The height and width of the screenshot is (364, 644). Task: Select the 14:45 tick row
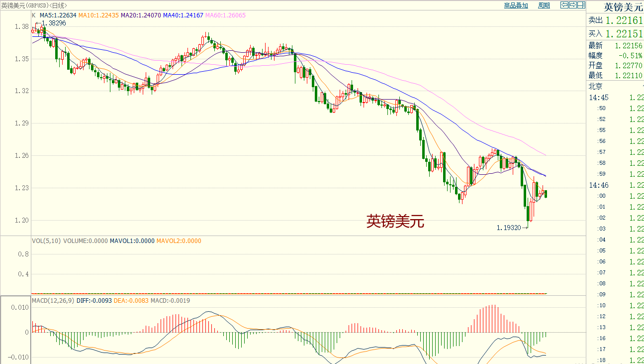point(616,97)
